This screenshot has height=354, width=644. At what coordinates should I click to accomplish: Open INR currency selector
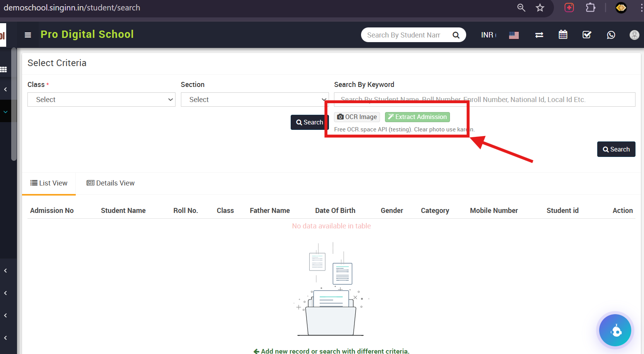tap(488, 35)
